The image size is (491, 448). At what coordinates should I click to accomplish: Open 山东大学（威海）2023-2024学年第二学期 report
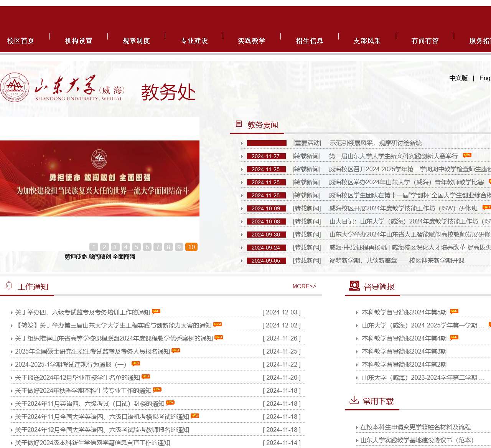pos(423,377)
